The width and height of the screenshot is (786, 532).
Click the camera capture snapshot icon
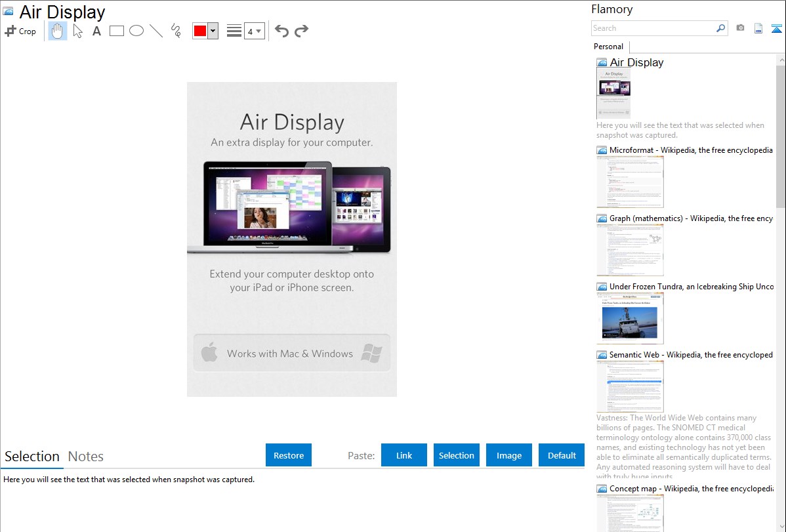pos(740,28)
